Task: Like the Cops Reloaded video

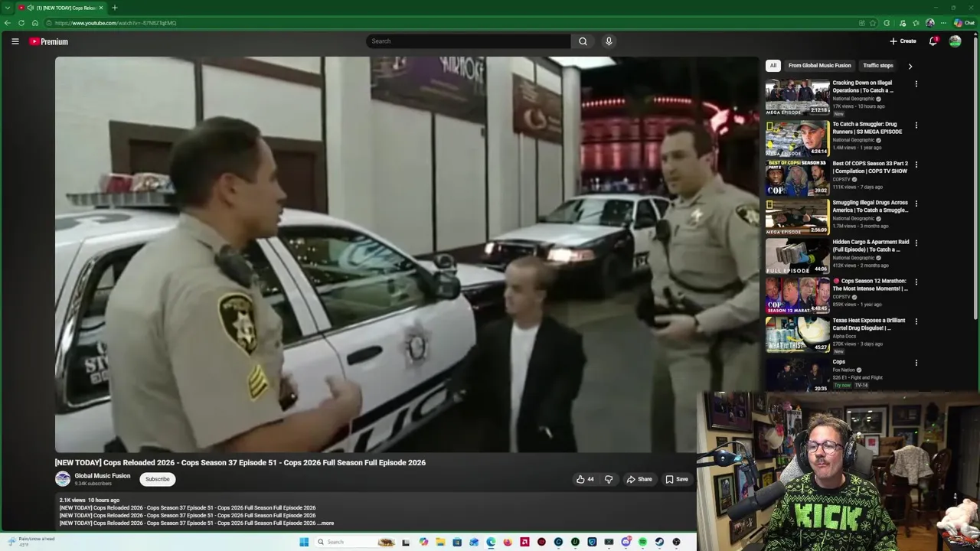Action: tap(585, 479)
